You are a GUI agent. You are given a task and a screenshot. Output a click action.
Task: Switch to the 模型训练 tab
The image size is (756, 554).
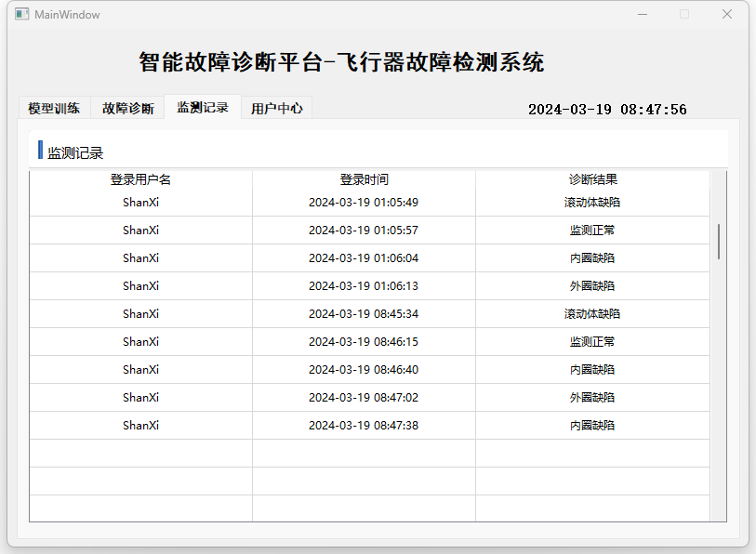(54, 108)
